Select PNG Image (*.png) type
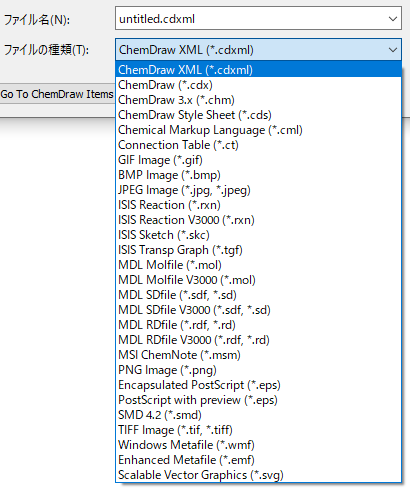 258,370
